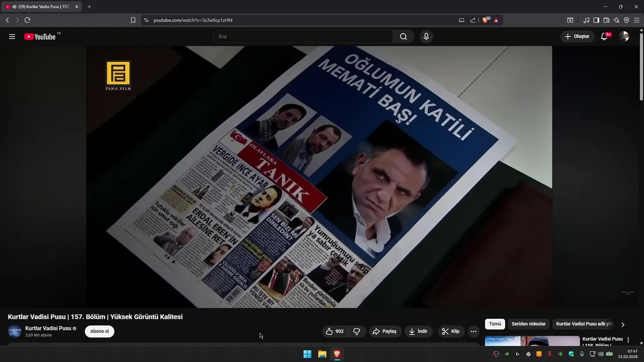Click the Paylaş share button
644x362 pixels.
(384, 331)
